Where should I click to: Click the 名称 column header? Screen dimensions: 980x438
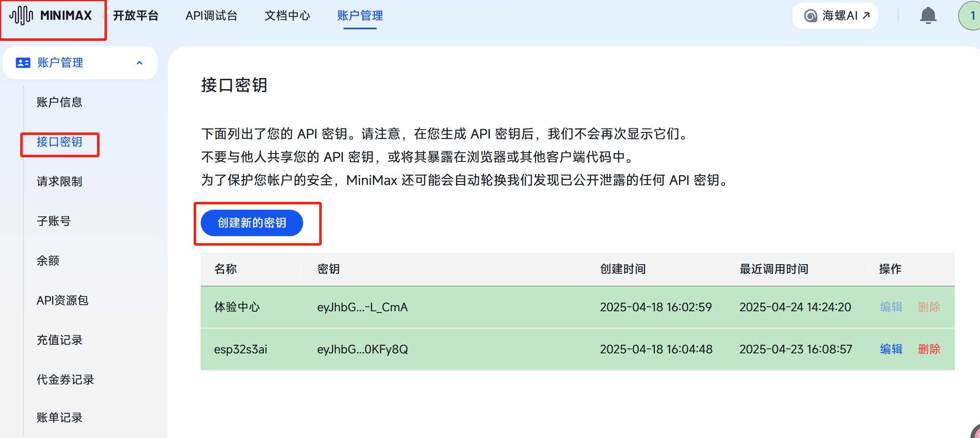pos(225,269)
